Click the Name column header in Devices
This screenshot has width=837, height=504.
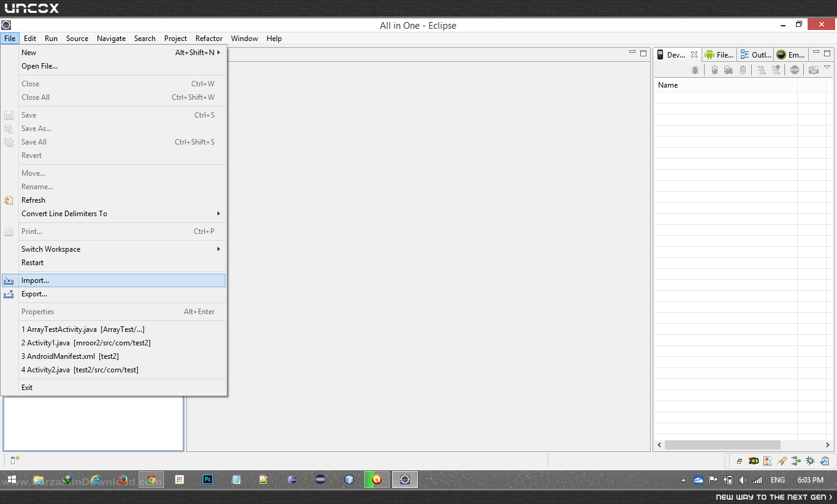click(726, 85)
